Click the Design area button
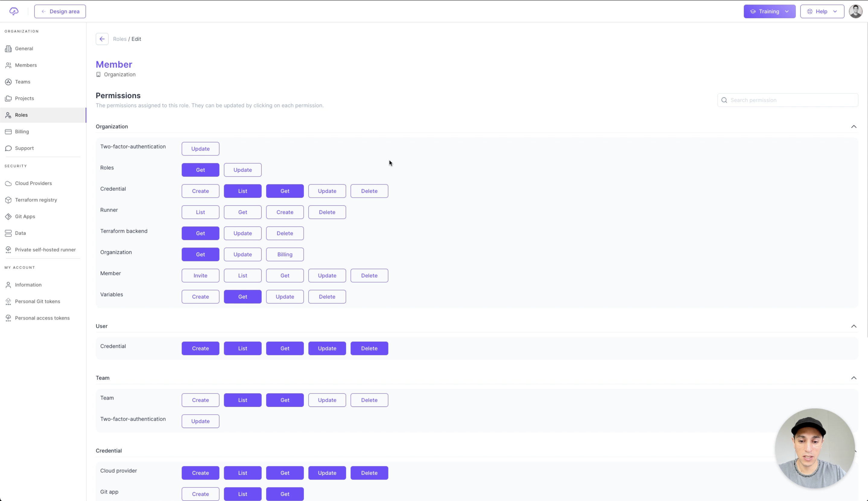Image resolution: width=868 pixels, height=501 pixels. coord(60,11)
